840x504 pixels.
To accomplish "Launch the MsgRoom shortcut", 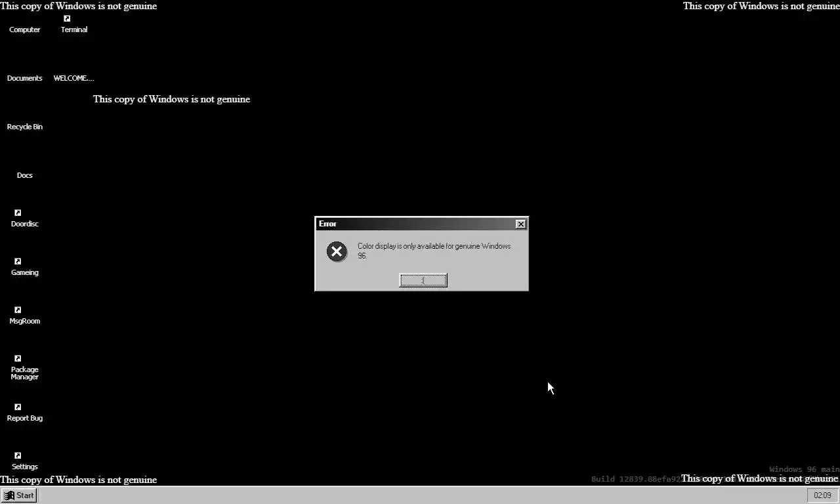I will (x=24, y=315).
